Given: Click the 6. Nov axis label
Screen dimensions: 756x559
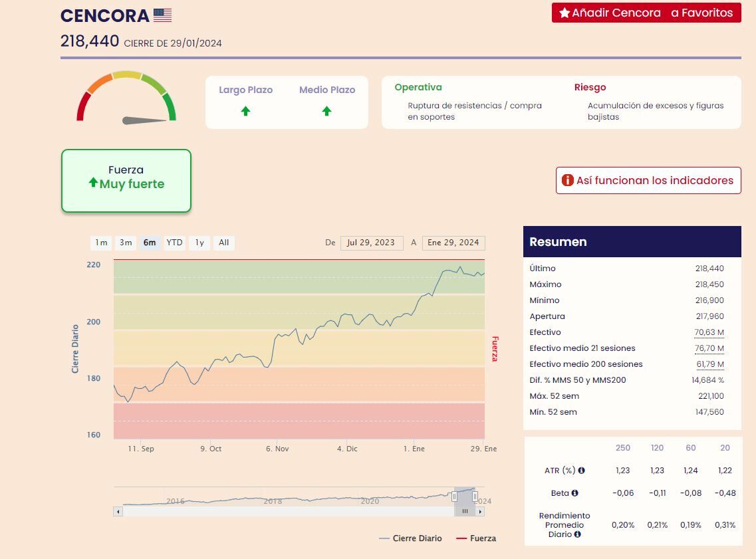Looking at the screenshot, I should (277, 449).
